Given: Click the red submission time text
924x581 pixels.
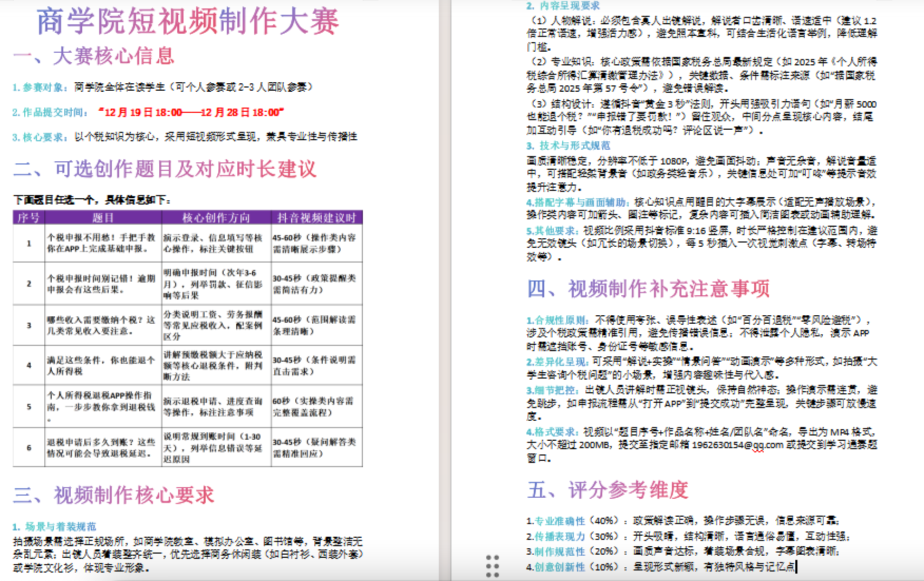Looking at the screenshot, I should 191,112.
